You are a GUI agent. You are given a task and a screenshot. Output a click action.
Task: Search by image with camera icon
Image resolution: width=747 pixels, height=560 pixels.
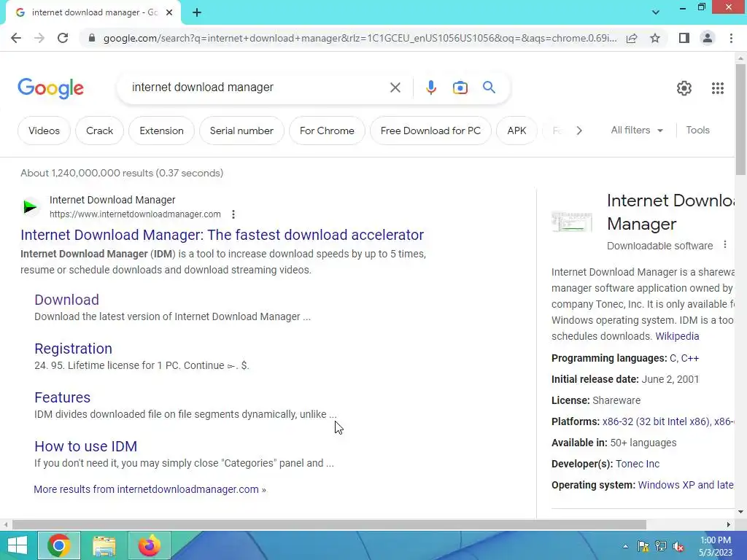[x=460, y=87]
